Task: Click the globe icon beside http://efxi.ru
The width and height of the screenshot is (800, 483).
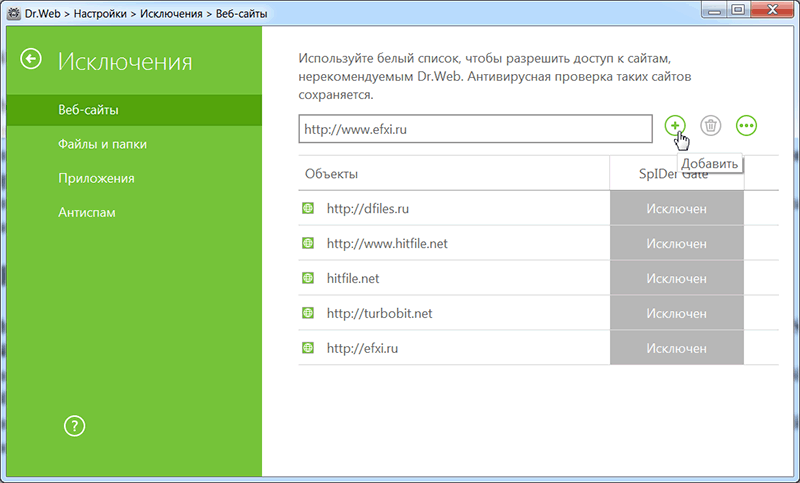Action: coord(308,348)
